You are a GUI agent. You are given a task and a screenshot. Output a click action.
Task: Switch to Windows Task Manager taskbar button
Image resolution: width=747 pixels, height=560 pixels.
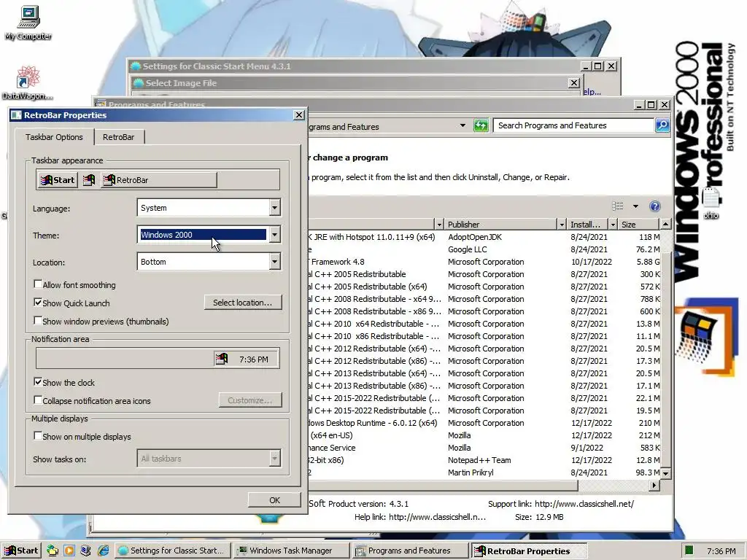(292, 551)
